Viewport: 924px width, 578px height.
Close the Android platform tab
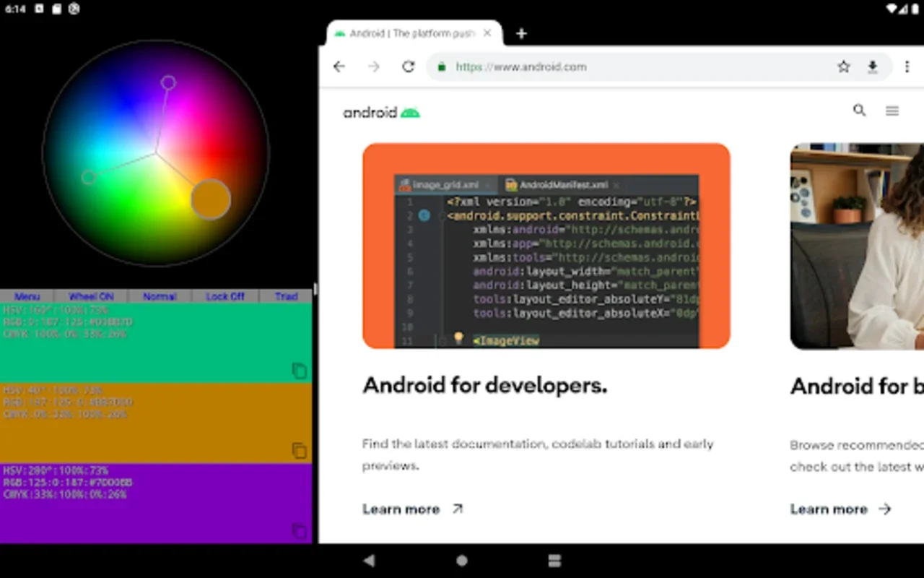tap(487, 33)
